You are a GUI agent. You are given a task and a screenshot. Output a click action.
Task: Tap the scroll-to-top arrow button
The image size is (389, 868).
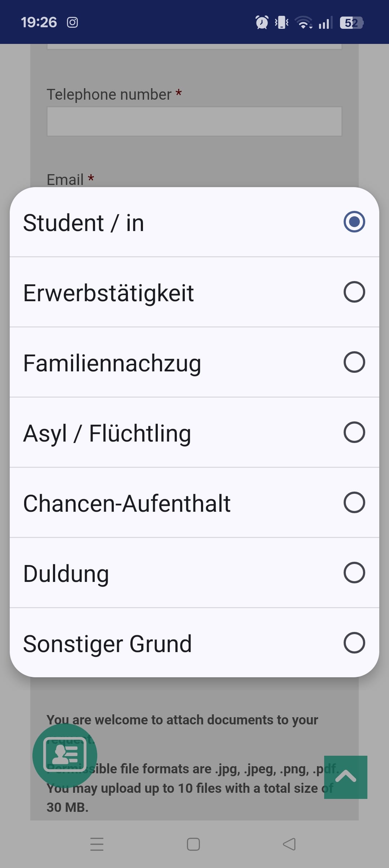[345, 777]
